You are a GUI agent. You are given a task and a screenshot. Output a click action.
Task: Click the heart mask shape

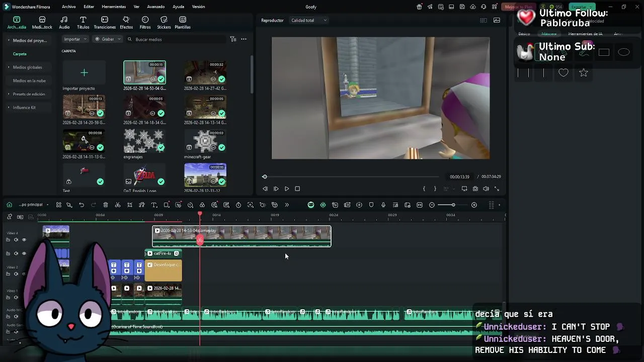click(563, 73)
